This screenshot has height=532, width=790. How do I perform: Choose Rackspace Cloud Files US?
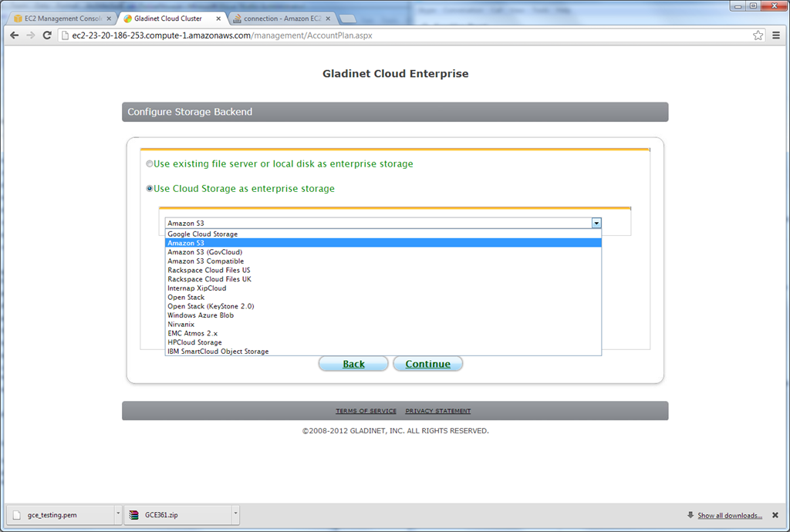tap(383, 271)
